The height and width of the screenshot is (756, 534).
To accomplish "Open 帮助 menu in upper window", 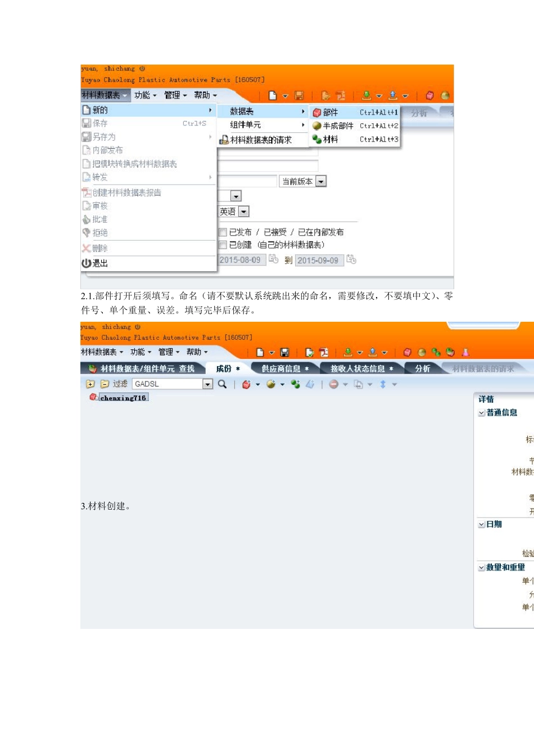I will (x=205, y=96).
